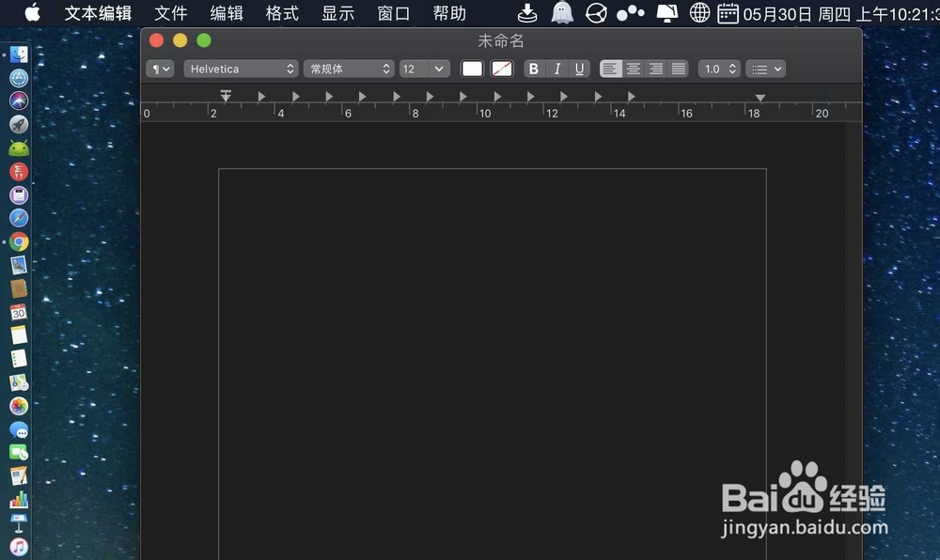The image size is (940, 560).
Task: Open the 文件 menu
Action: coord(171,13)
